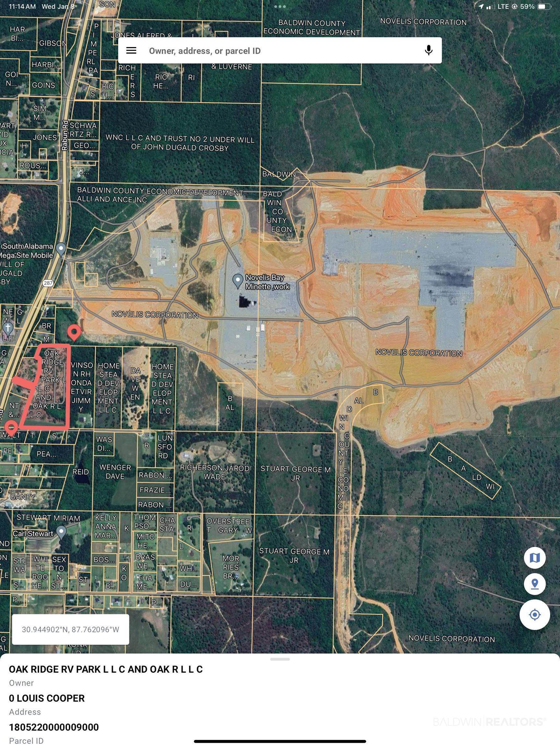560x747 pixels.
Task: Click the owner, address, or parcel ID field
Action: 280,50
